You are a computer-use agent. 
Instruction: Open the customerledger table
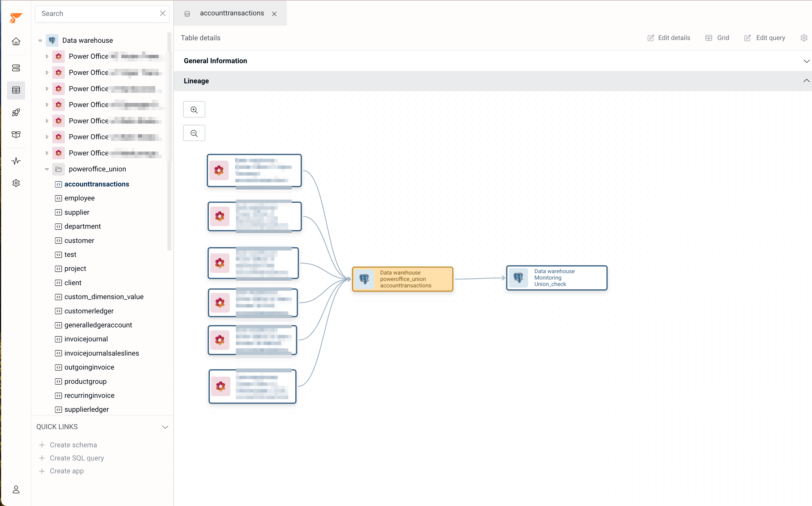(89, 311)
